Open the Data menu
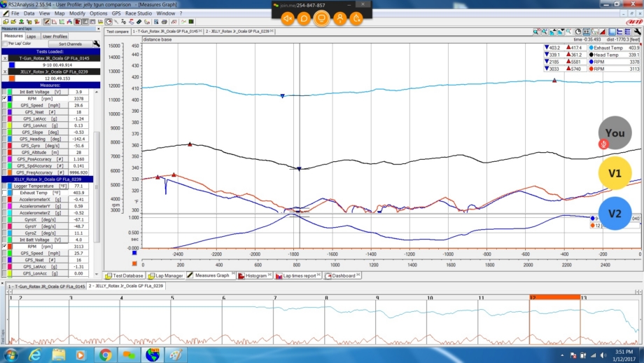The height and width of the screenshot is (363, 644). [29, 13]
